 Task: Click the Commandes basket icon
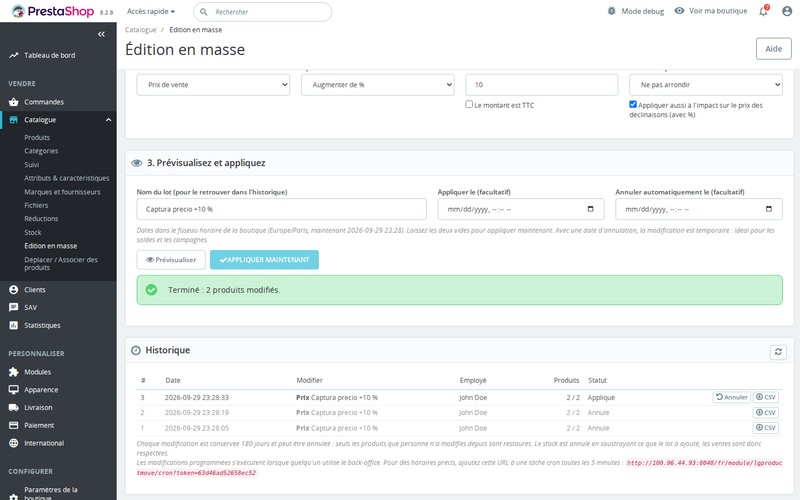pyautogui.click(x=14, y=102)
